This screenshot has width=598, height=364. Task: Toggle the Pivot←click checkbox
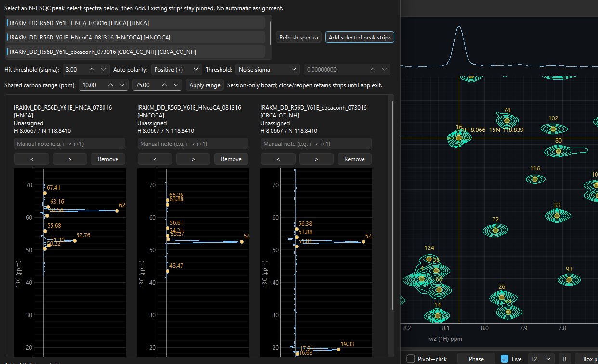click(411, 359)
